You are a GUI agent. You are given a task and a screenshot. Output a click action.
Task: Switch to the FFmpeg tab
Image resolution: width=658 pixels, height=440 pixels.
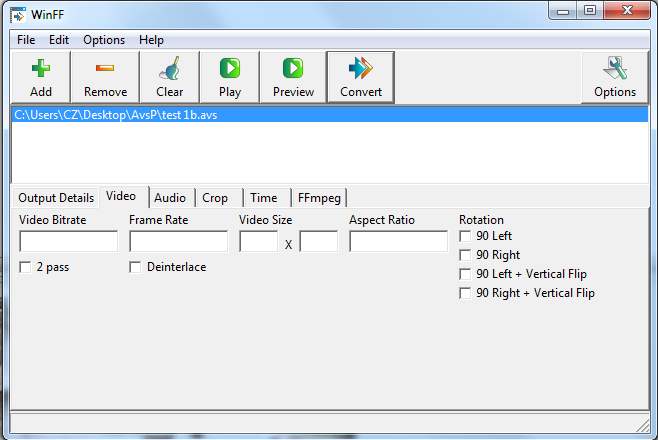point(319,198)
